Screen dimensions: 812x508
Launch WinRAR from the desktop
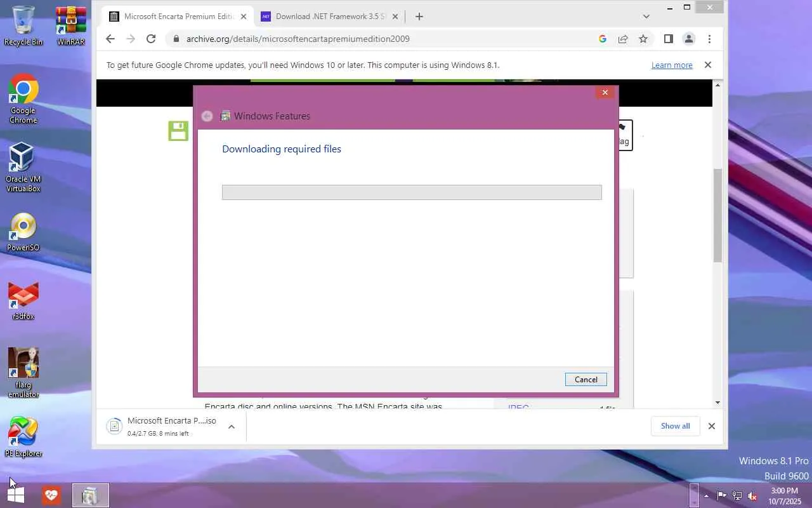coord(70,25)
